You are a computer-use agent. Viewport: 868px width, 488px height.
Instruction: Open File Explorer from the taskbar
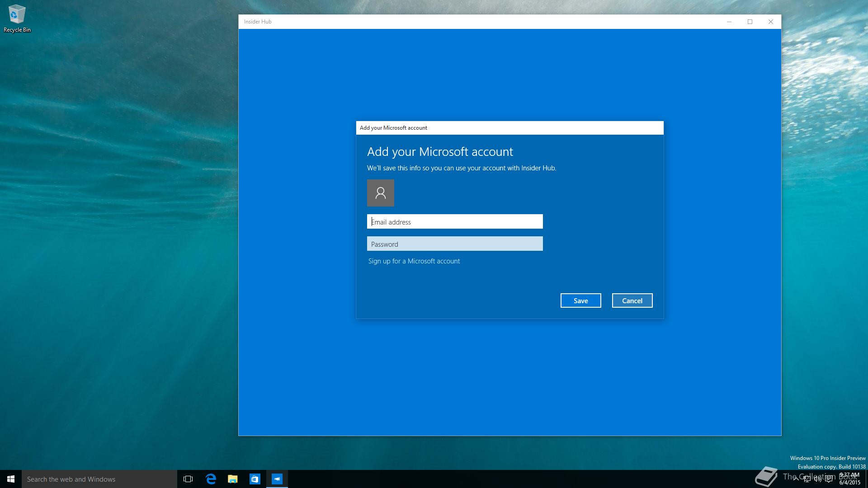tap(233, 479)
